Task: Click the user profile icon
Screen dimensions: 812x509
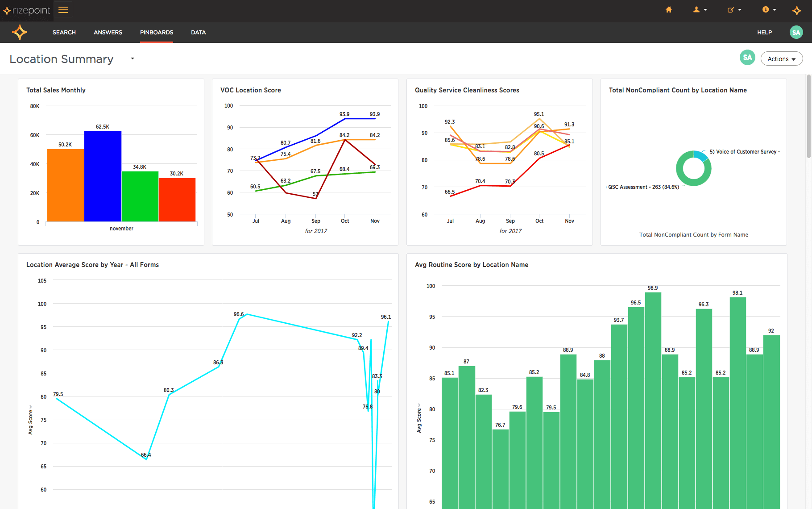Action: pyautogui.click(x=697, y=9)
